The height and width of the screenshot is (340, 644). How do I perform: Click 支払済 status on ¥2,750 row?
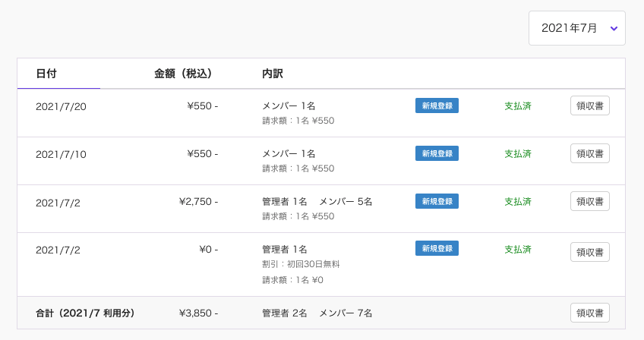[x=518, y=202]
